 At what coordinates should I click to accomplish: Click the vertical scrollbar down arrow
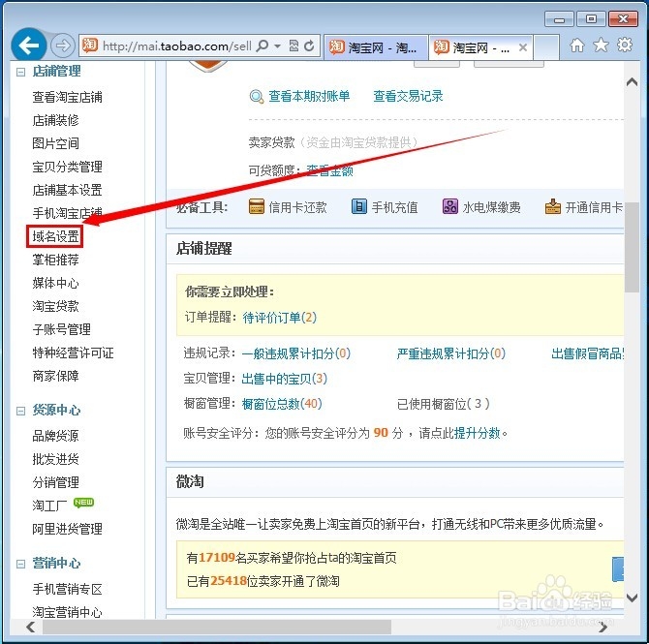tap(632, 598)
